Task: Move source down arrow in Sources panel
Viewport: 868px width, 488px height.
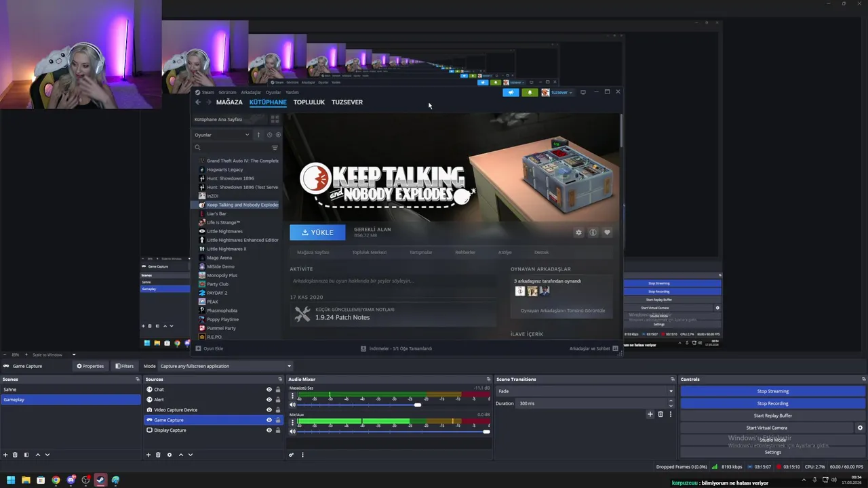Action: tap(190, 455)
